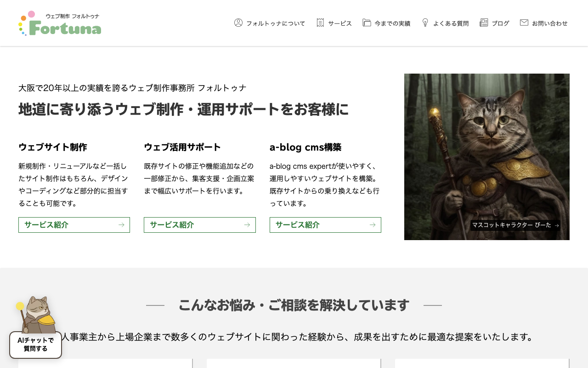Follow the マスコットキャラクター ぴーた link

click(x=515, y=225)
